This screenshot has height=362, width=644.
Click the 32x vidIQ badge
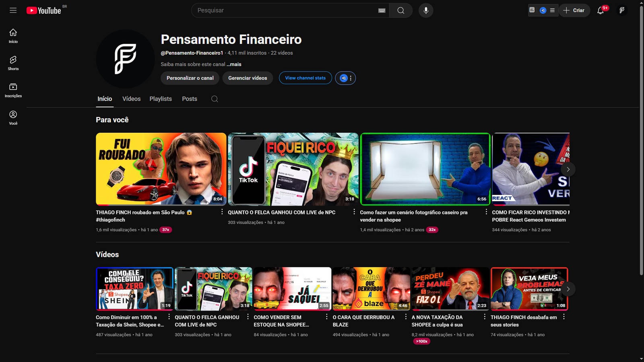[432, 230]
